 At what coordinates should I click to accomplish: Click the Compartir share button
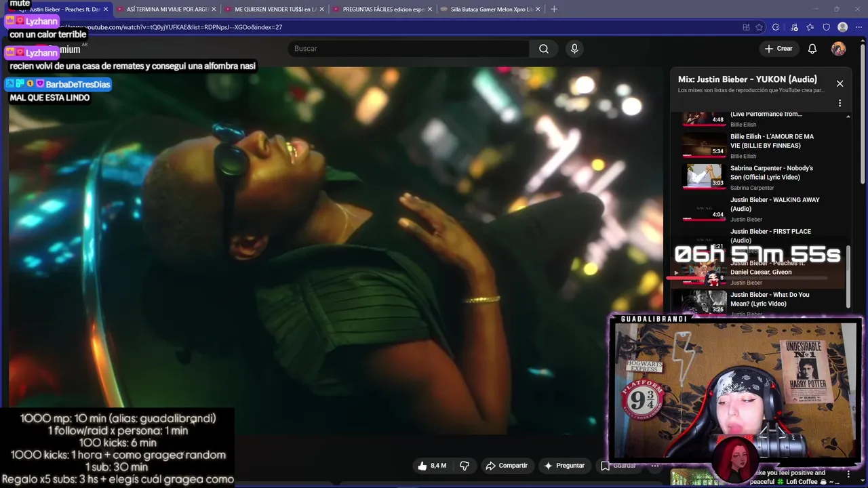click(507, 466)
